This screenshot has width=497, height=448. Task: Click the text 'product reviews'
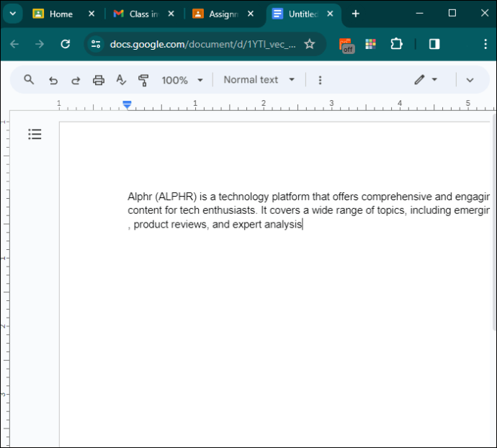coord(170,225)
